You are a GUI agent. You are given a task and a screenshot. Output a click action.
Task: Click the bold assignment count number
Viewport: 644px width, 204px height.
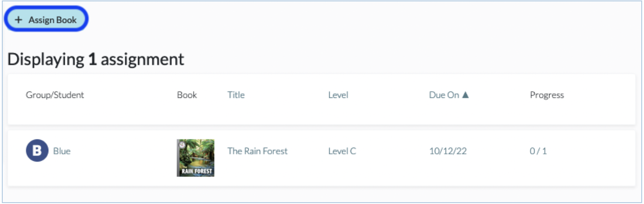(x=93, y=59)
